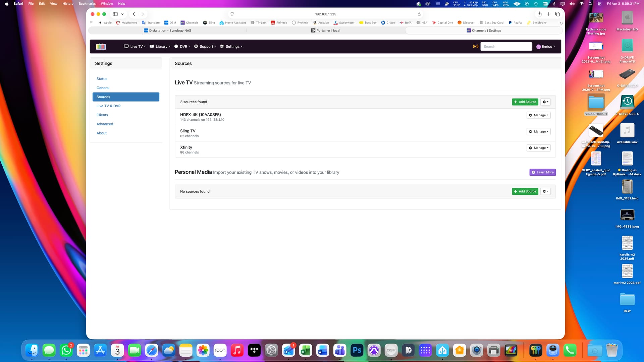Image resolution: width=644 pixels, height=362 pixels.
Task: Open Manage dropdown for Xfinity source
Action: pos(538,148)
